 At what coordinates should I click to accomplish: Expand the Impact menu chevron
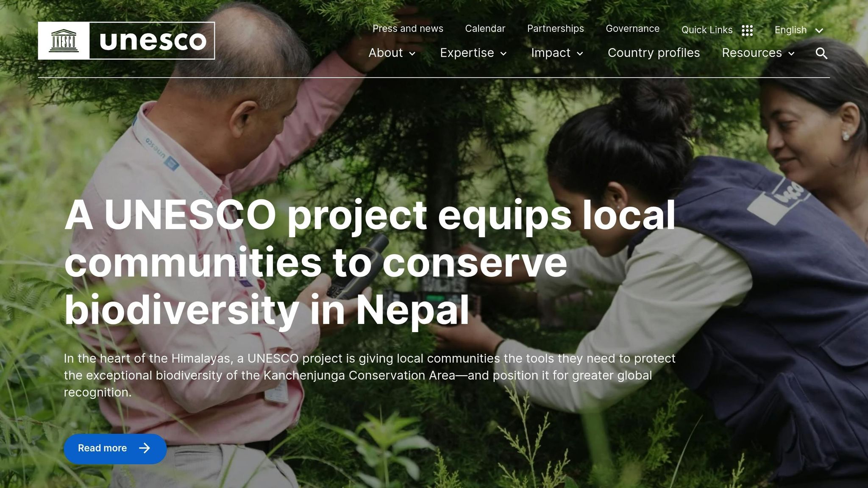tap(580, 53)
